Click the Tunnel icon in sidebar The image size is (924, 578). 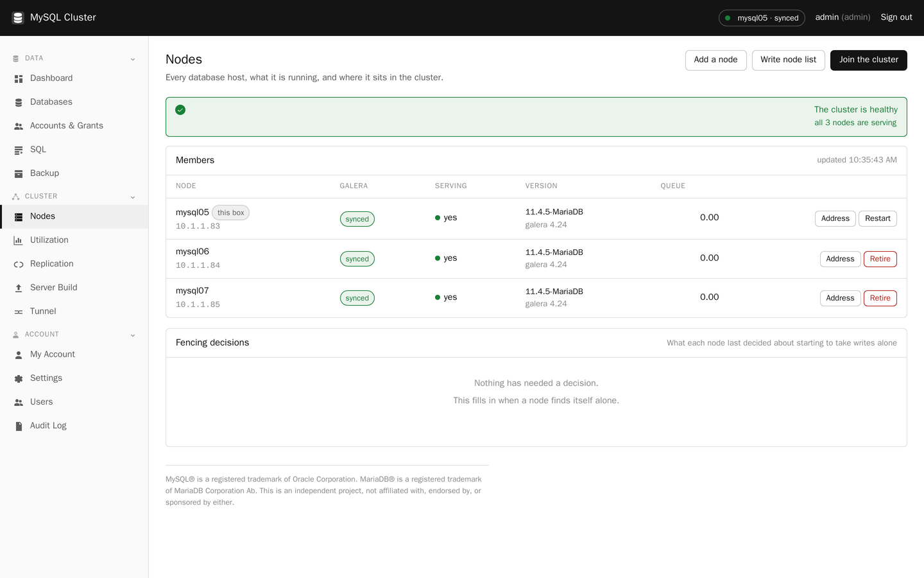(x=19, y=311)
